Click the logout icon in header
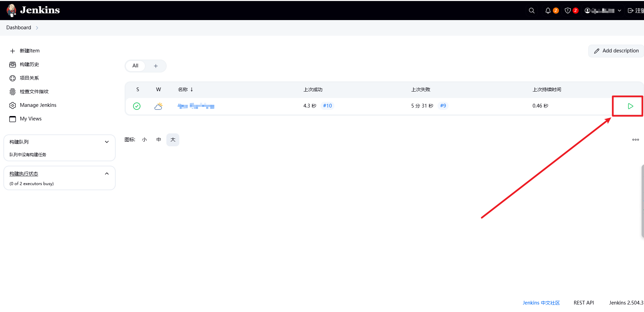The height and width of the screenshot is (312, 644). point(630,11)
